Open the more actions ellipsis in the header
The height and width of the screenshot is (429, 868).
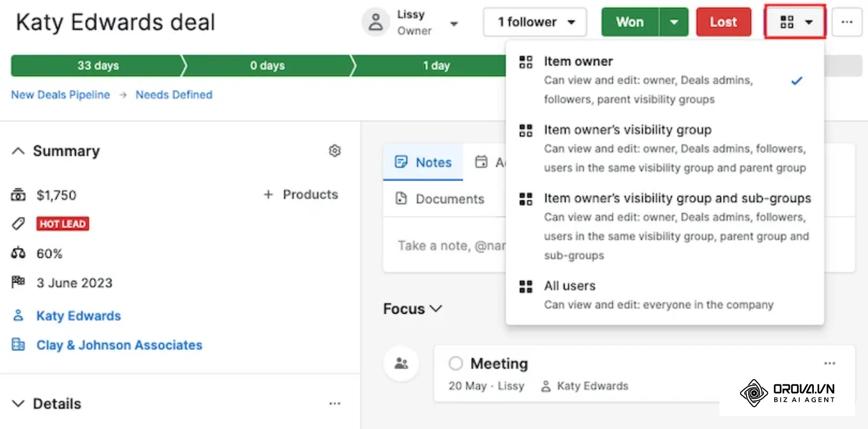tap(847, 22)
